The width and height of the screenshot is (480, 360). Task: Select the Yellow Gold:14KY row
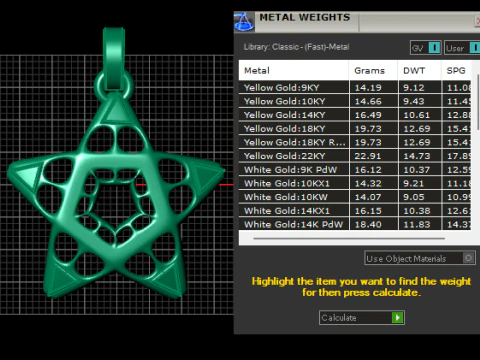355,115
